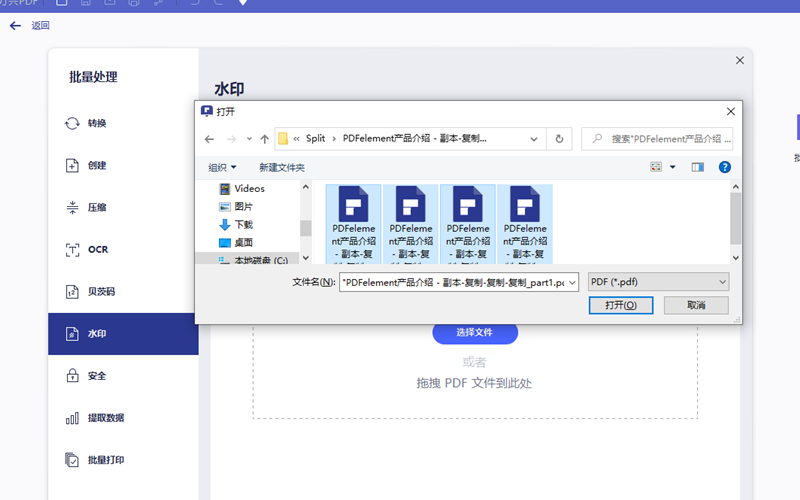Click the 转换 circular arrows icon
This screenshot has width=800, height=500.
tap(72, 123)
